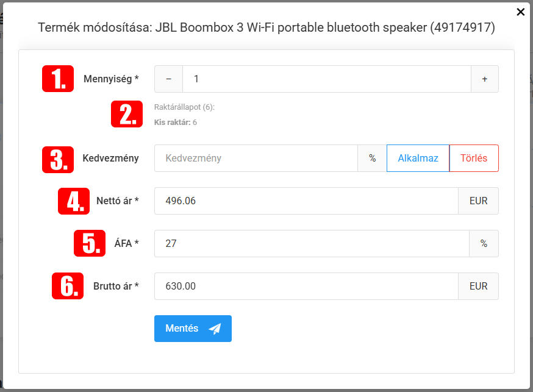The image size is (533, 392).
Task: Click the Kis raktár: 6 stock line
Action: pyautogui.click(x=176, y=123)
